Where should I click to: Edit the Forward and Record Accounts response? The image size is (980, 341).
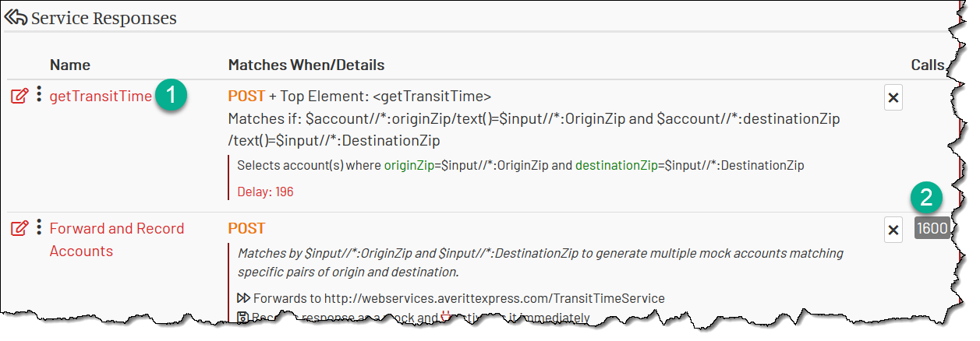click(19, 229)
